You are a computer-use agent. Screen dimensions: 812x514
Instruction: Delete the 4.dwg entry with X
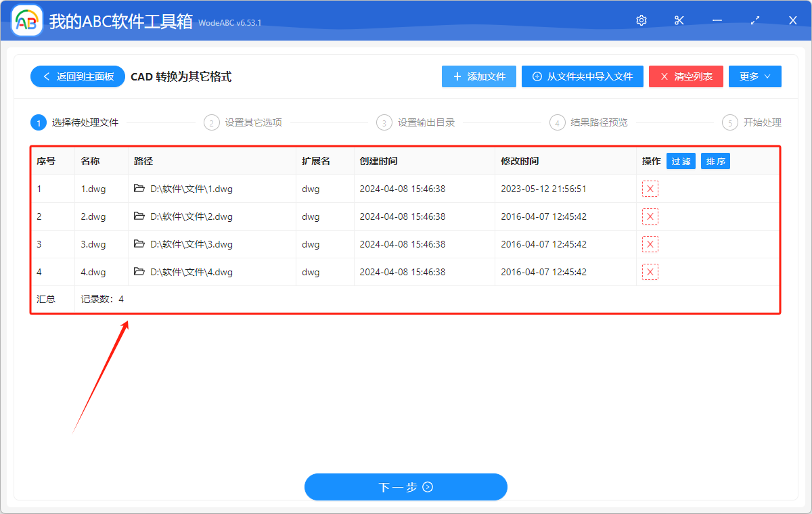650,272
